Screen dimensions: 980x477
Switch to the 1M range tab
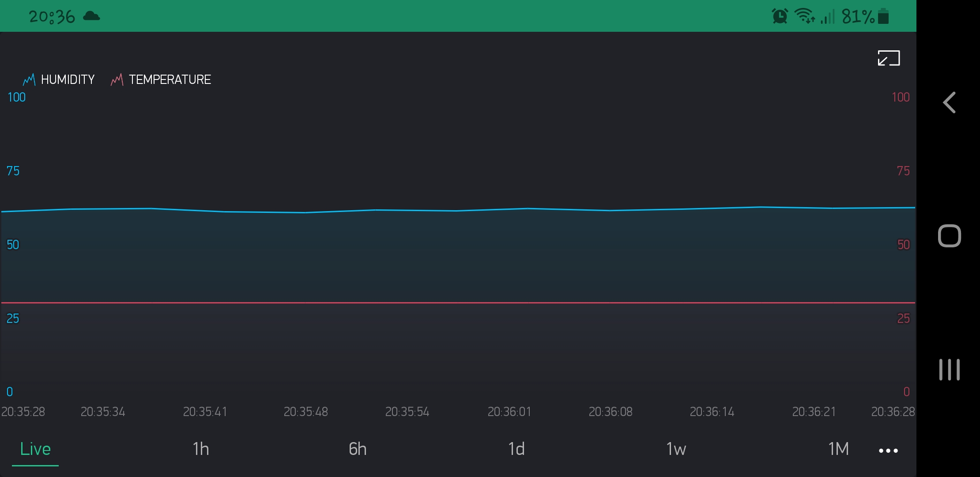[838, 449]
